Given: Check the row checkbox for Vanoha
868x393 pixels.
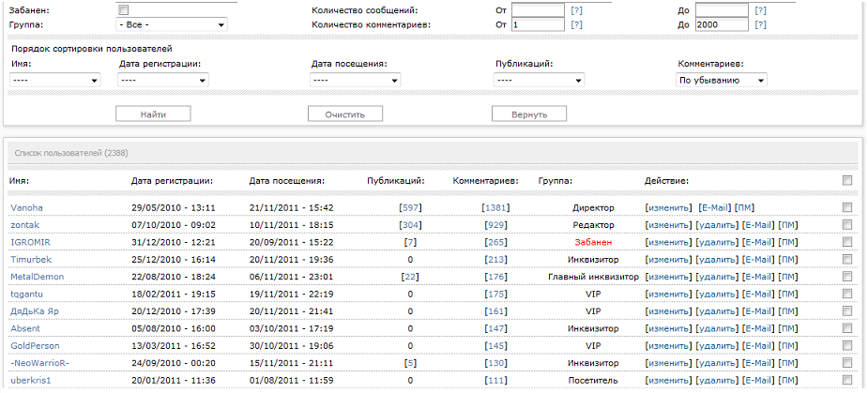Looking at the screenshot, I should (x=847, y=207).
